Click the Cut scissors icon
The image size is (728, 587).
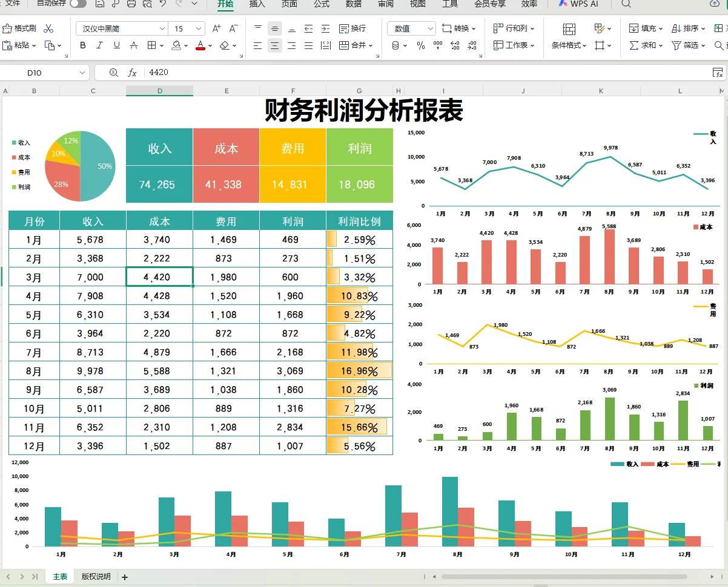coord(49,28)
